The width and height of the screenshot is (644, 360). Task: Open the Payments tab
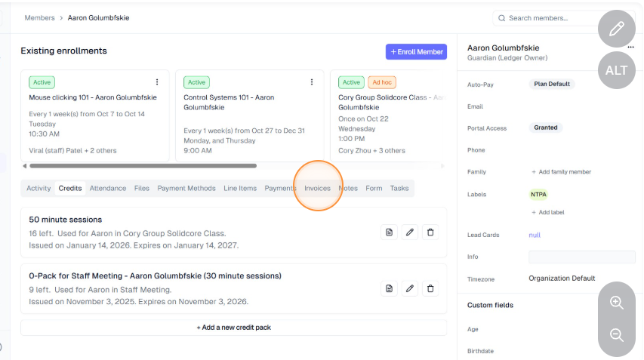click(x=281, y=188)
